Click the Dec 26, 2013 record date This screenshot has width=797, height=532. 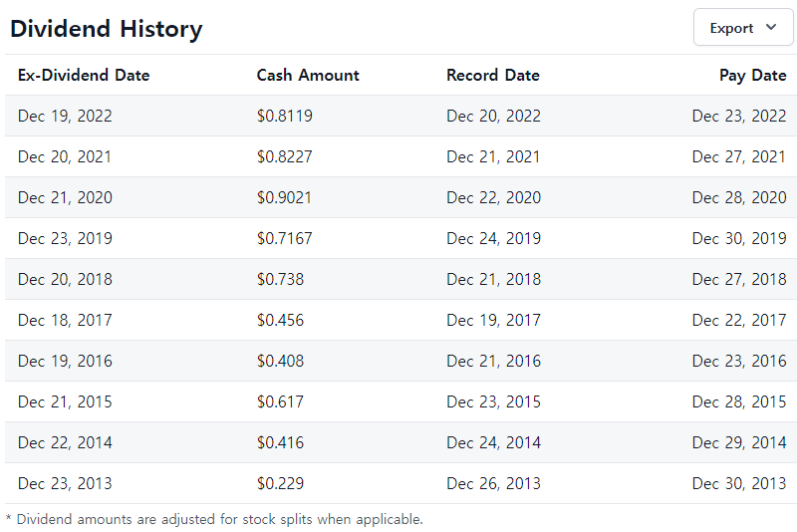pos(493,483)
